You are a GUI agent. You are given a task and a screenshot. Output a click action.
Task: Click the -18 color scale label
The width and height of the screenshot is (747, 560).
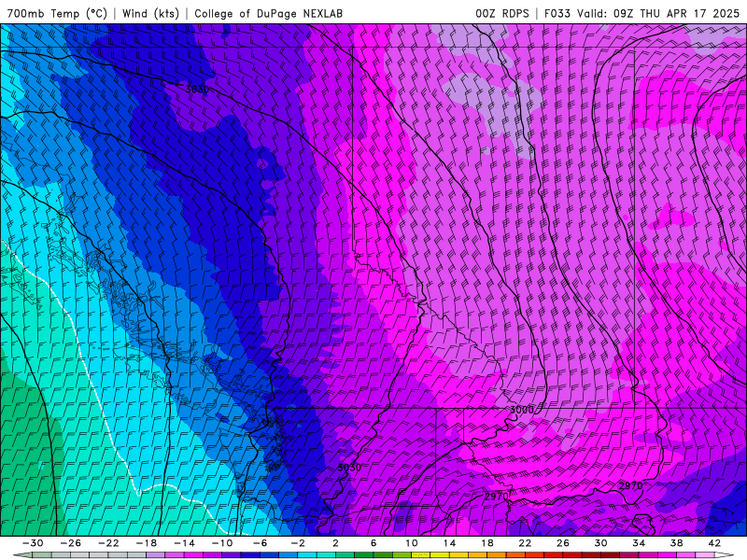coord(147,543)
